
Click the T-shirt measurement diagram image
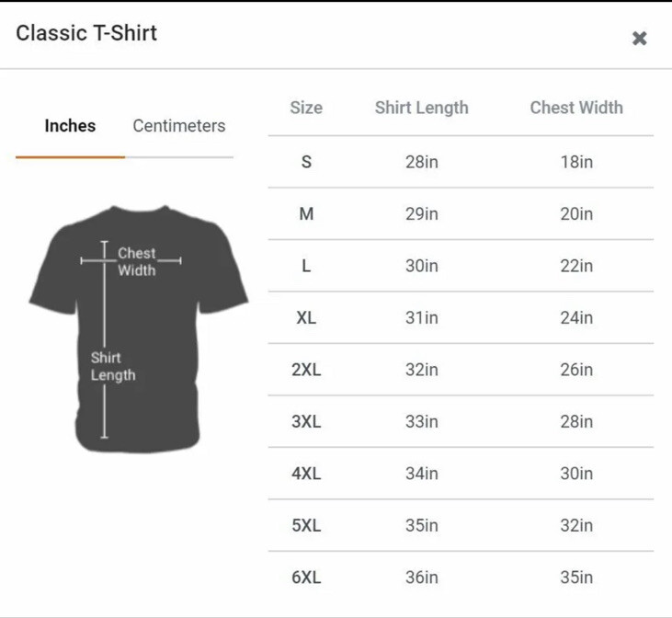pyautogui.click(x=139, y=328)
